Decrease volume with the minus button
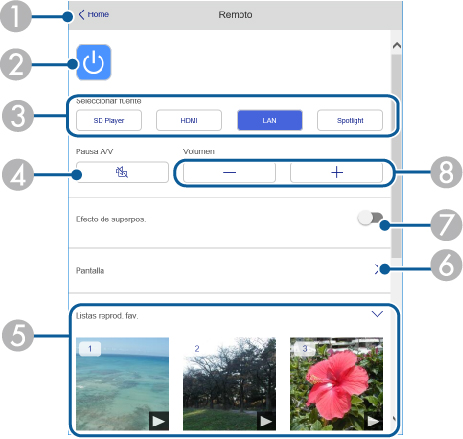Screen dimensions: 463x439 229,172
